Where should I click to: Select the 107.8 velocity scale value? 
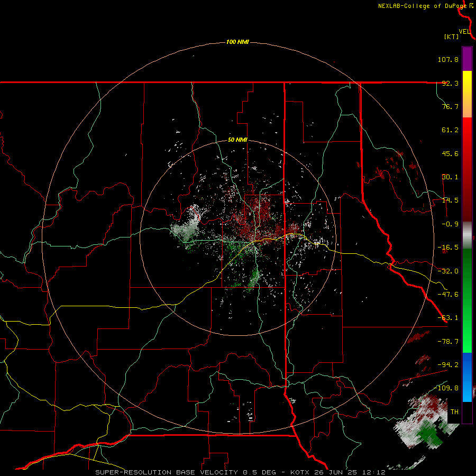click(x=448, y=59)
